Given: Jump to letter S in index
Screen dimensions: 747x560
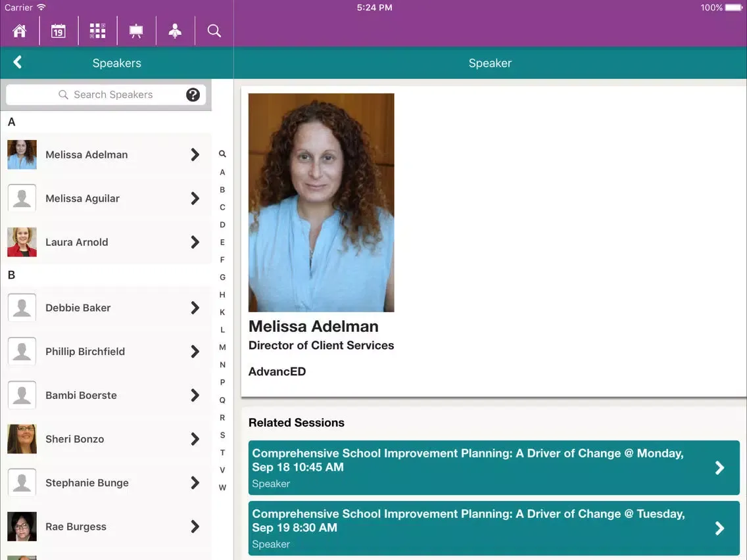Looking at the screenshot, I should pos(222,435).
